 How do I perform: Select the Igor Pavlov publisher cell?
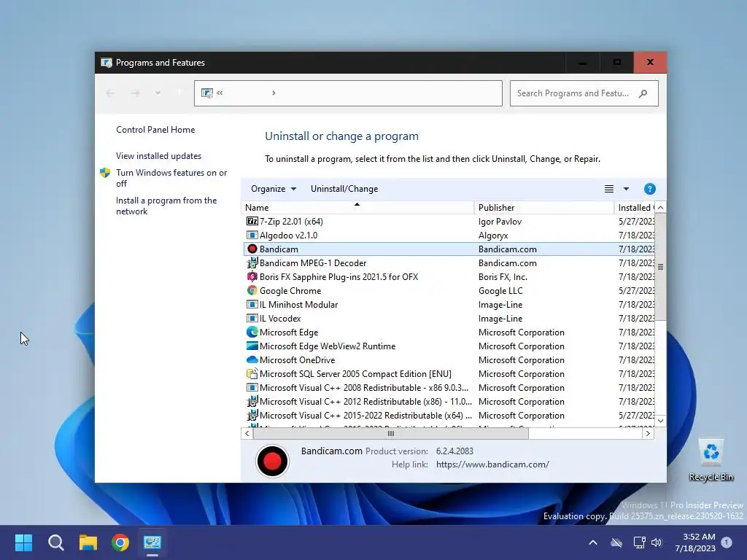click(500, 222)
